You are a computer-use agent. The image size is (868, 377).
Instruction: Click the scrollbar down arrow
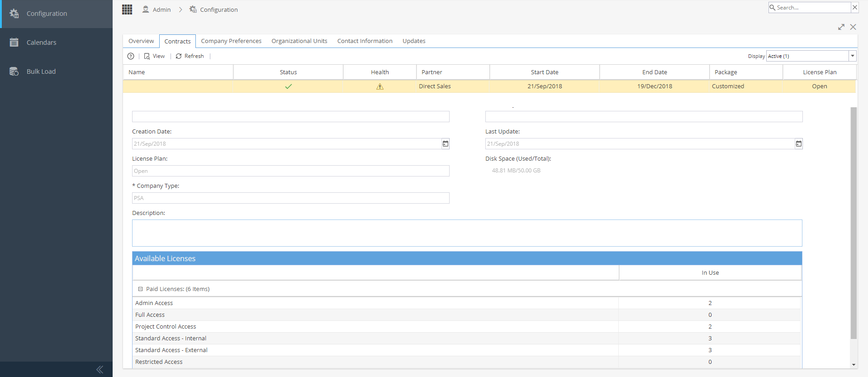[854, 365]
